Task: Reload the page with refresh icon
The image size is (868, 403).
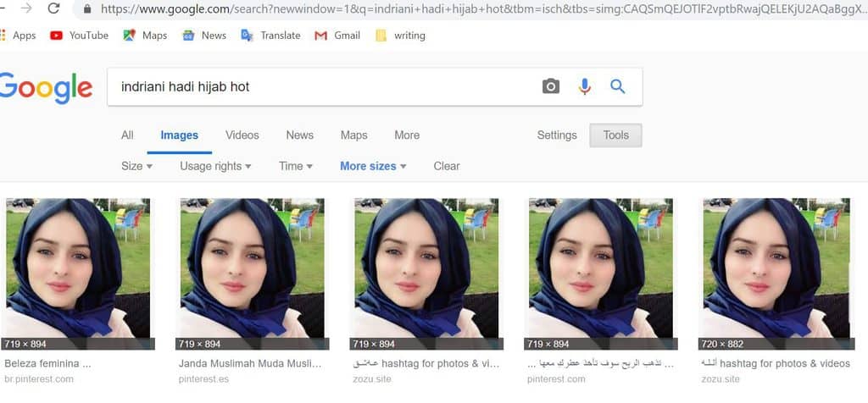Action: [x=53, y=8]
